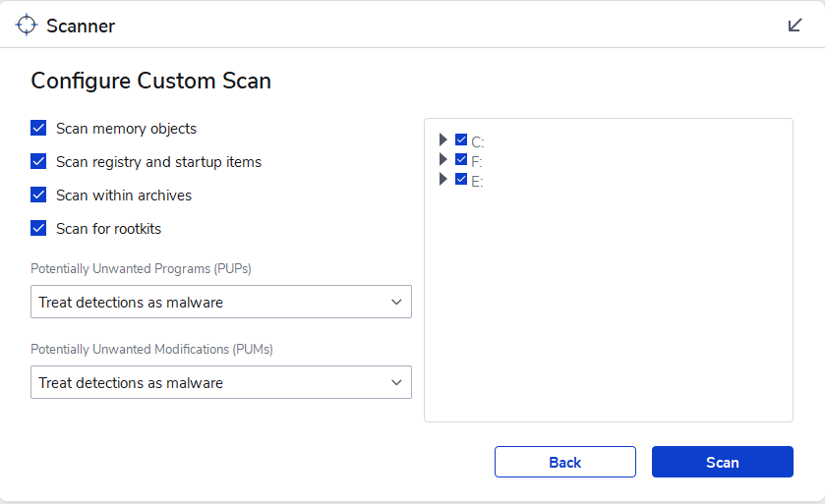Viewport: 825px width, 504px height.
Task: Click the Scanner title text
Action: 81,27
